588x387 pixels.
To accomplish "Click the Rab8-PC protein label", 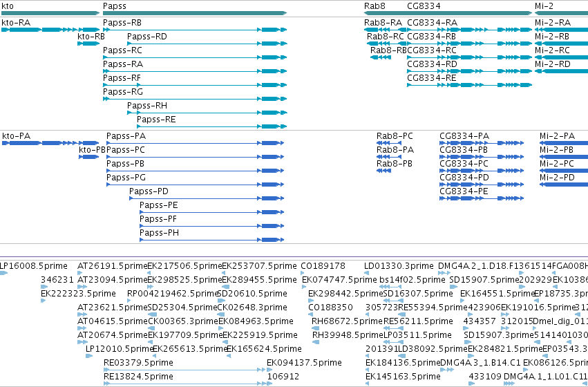I will click(395, 135).
